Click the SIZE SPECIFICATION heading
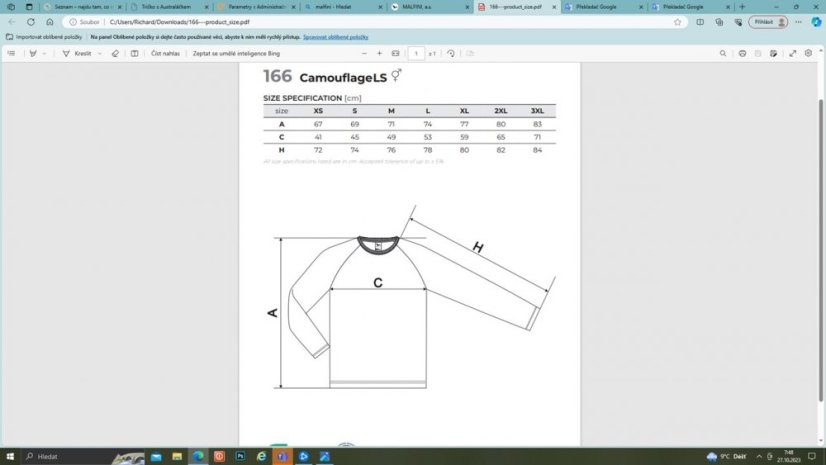 point(302,98)
